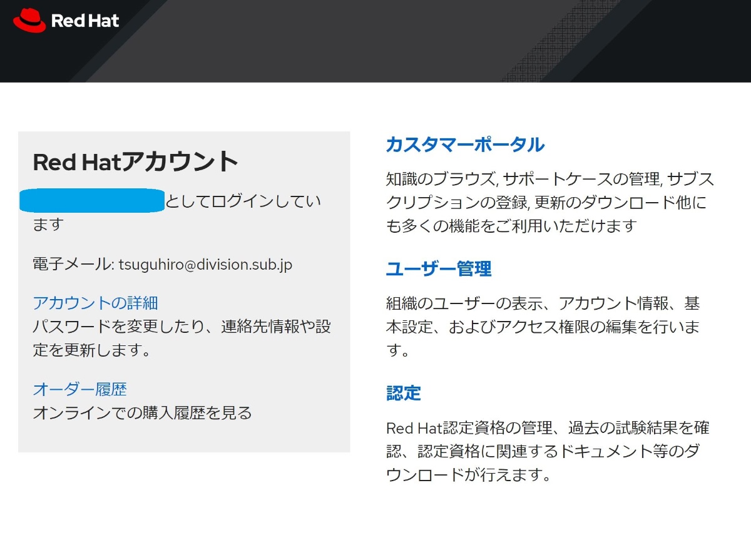751x560 pixels.
Task: Open the 認定 link
Action: pos(404,393)
